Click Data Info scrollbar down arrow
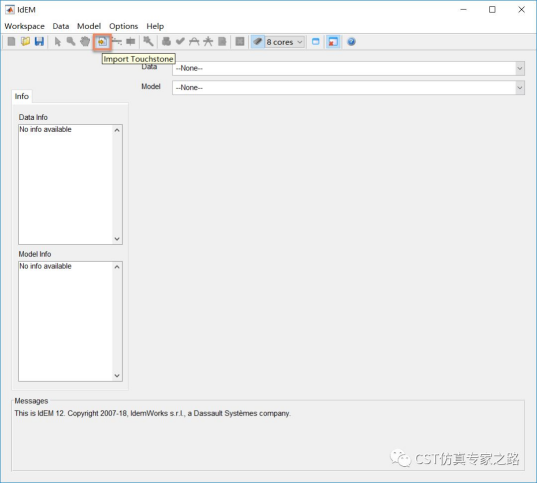The height and width of the screenshot is (483, 538). click(117, 239)
